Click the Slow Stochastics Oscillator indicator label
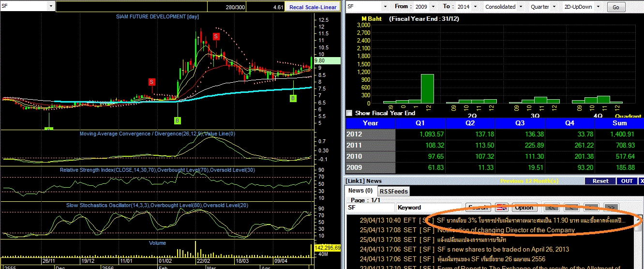 (x=157, y=205)
